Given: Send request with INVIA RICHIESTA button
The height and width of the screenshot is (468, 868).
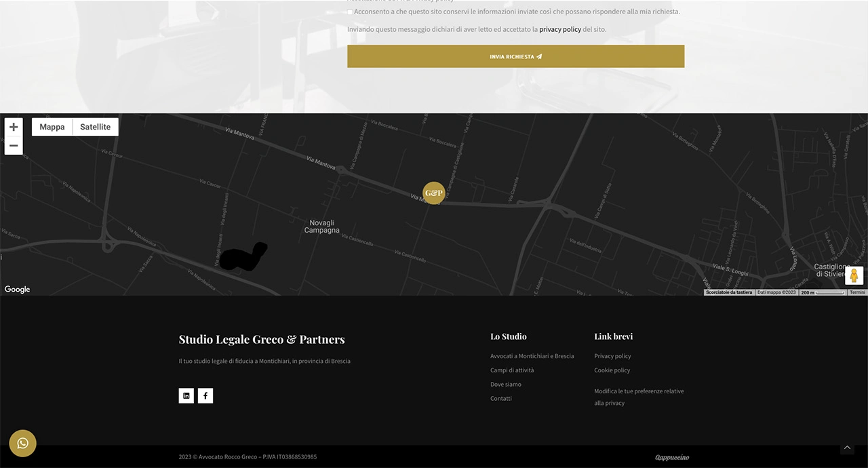Looking at the screenshot, I should 515,56.
